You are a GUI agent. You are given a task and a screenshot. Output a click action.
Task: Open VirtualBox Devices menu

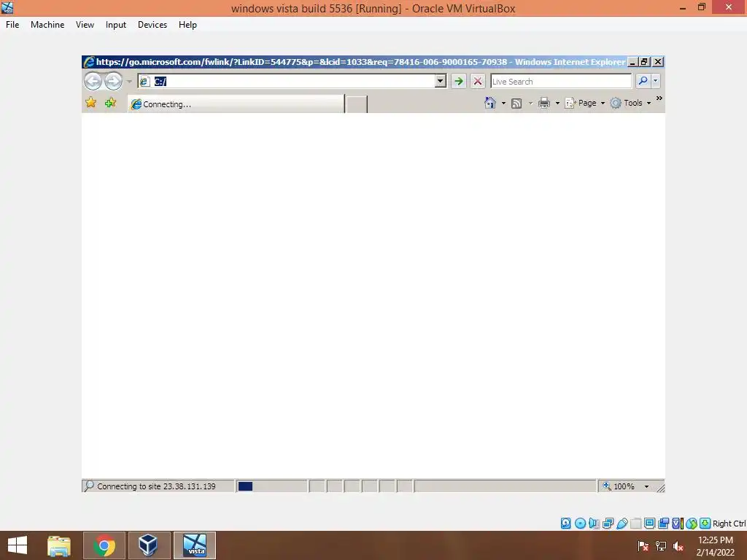[152, 25]
